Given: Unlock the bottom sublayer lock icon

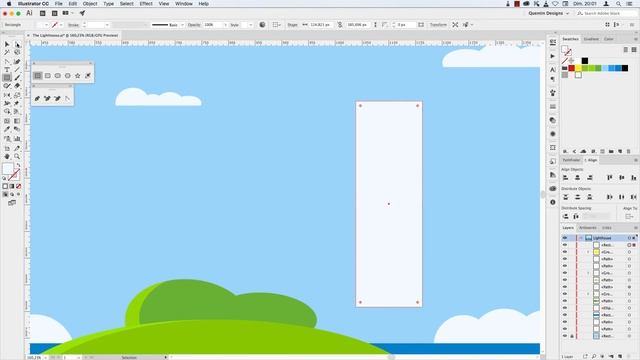Looking at the screenshot, I should coord(572,336).
